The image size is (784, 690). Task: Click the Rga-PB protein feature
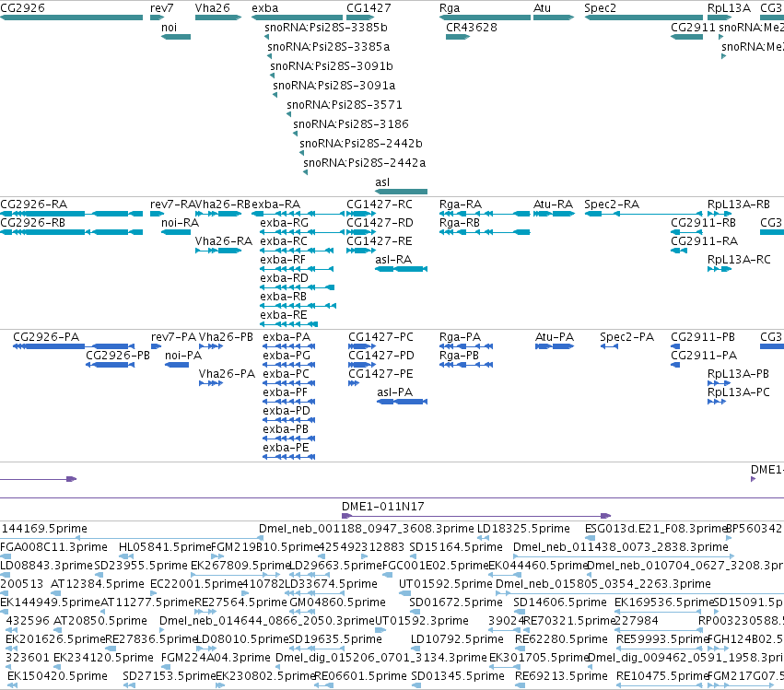coord(466,365)
